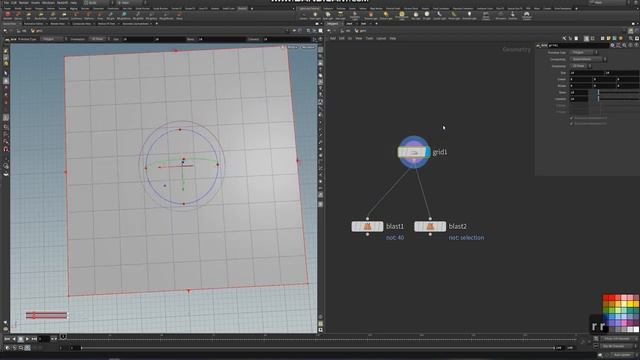Click the Columns field above the viewport
The height and width of the screenshot is (360, 640).
pos(287,39)
